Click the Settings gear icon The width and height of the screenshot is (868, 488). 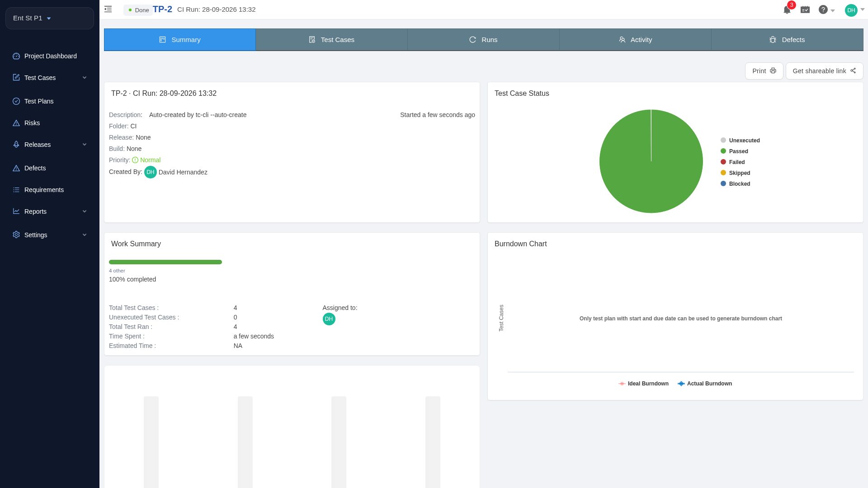click(16, 235)
